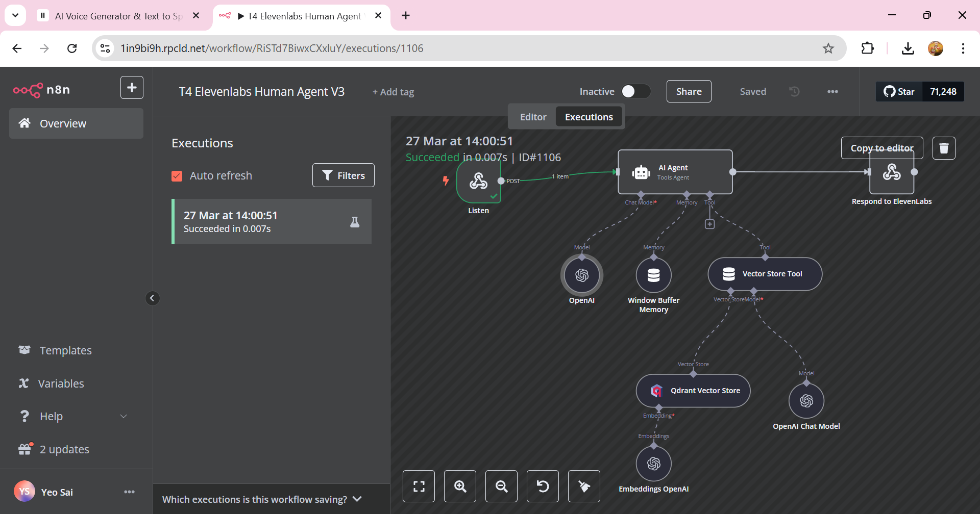980x514 pixels.
Task: Click the plus button to create new workflow
Action: [x=132, y=88]
